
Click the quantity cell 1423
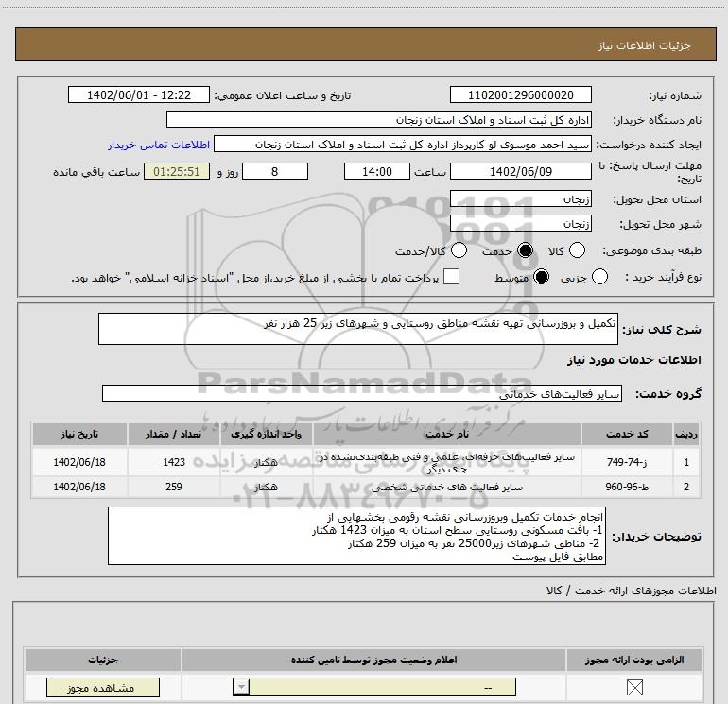pos(173,462)
